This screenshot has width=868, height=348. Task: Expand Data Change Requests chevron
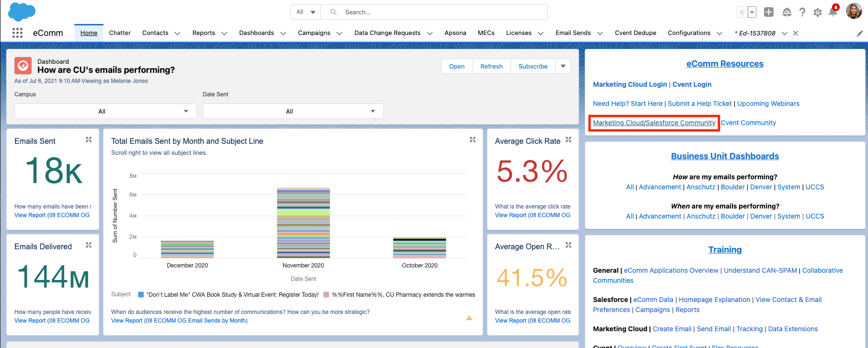(x=430, y=33)
